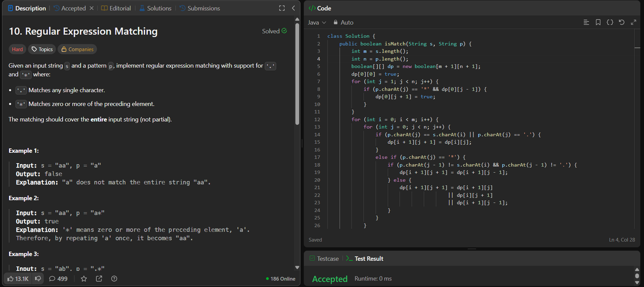Click the Runtime: 0 ms text

click(x=373, y=279)
